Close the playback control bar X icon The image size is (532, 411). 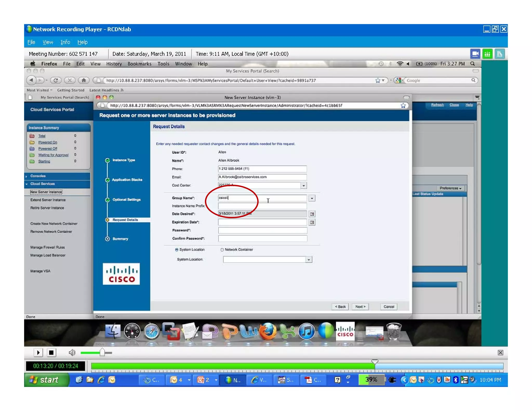click(500, 353)
